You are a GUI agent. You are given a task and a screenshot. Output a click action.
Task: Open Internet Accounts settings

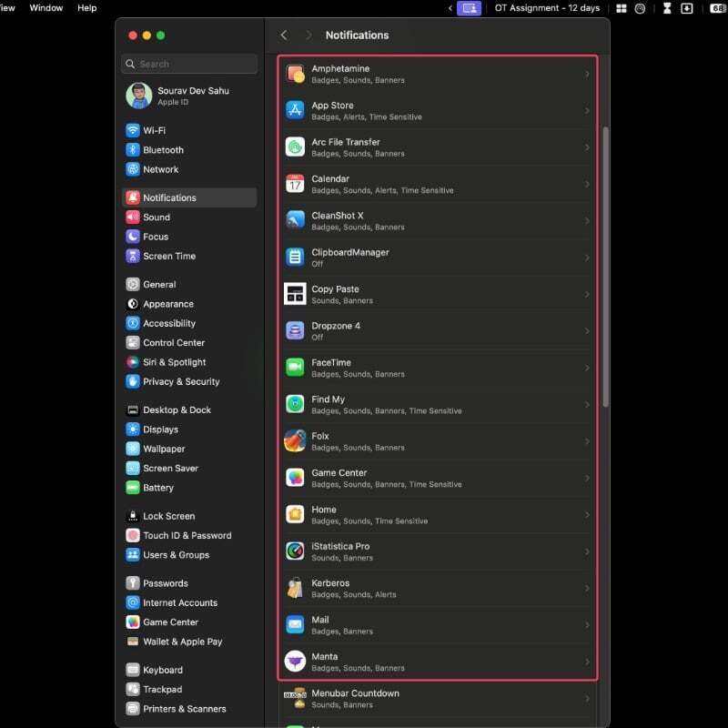(189, 602)
